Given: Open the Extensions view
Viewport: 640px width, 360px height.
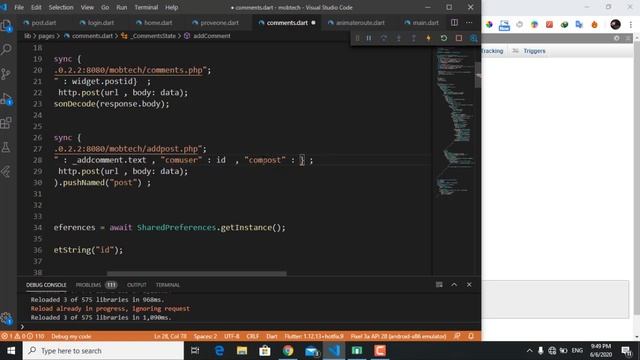Looking at the screenshot, I should 7,123.
